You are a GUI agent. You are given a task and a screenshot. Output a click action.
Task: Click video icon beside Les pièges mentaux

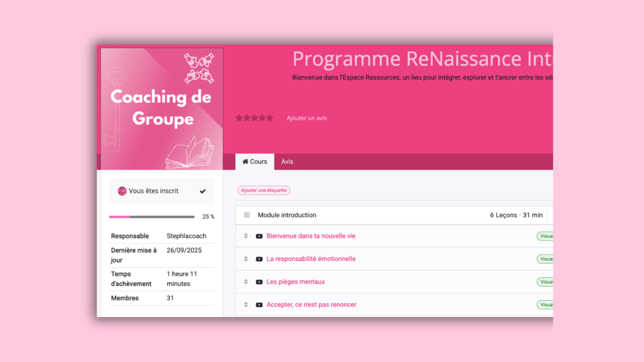pyautogui.click(x=259, y=282)
